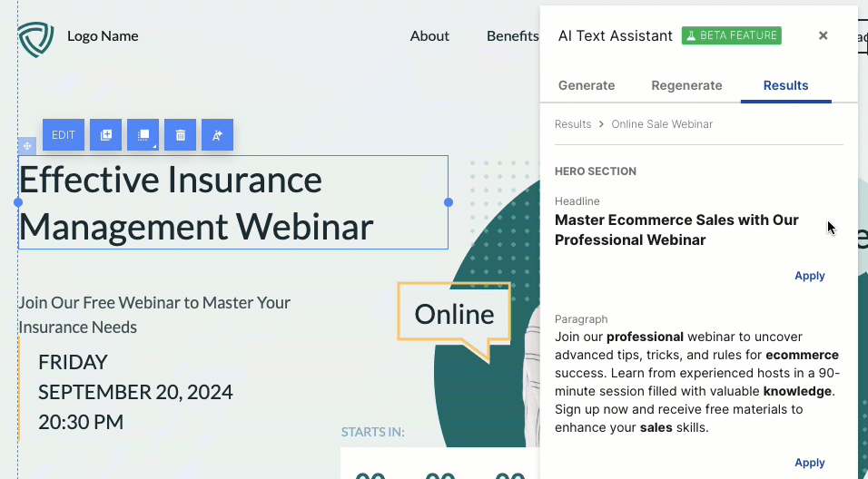Click the duplicate element icon in toolbar
868x479 pixels.
[x=105, y=135]
